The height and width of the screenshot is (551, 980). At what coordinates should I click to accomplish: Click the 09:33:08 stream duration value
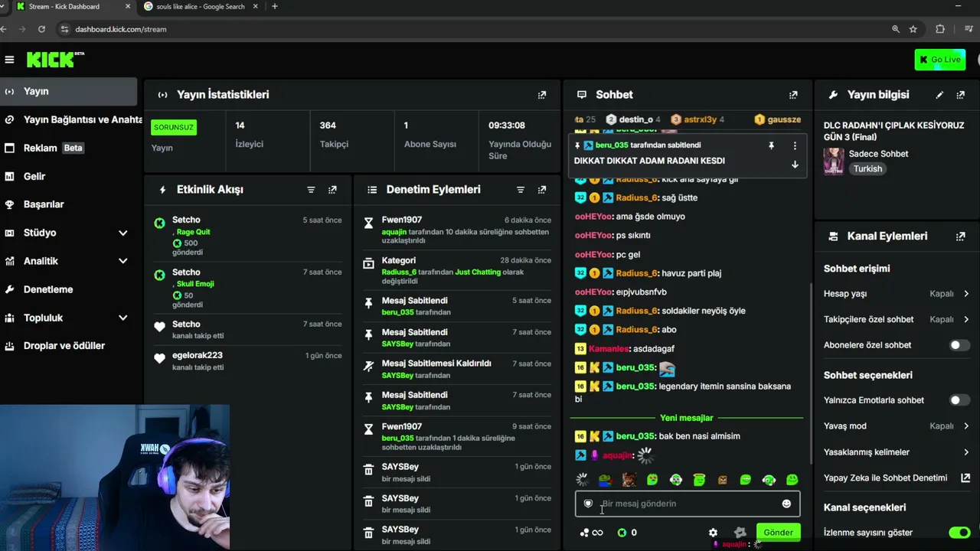(507, 126)
